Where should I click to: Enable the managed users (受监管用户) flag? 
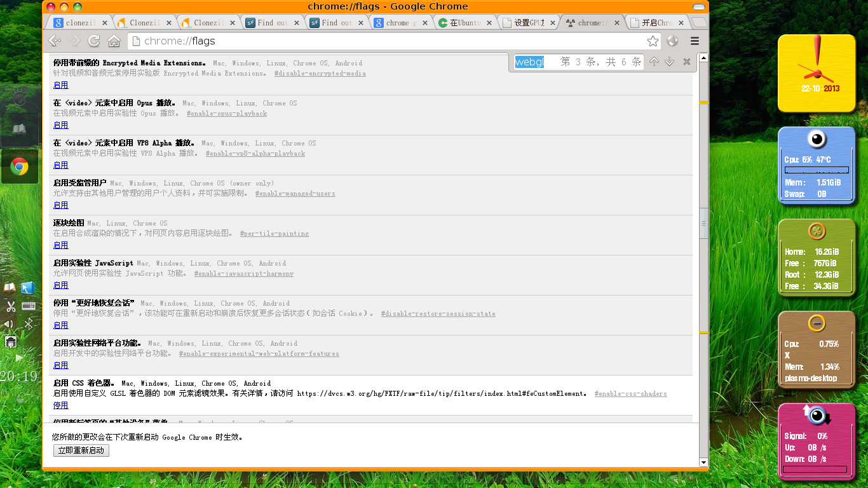[61, 205]
